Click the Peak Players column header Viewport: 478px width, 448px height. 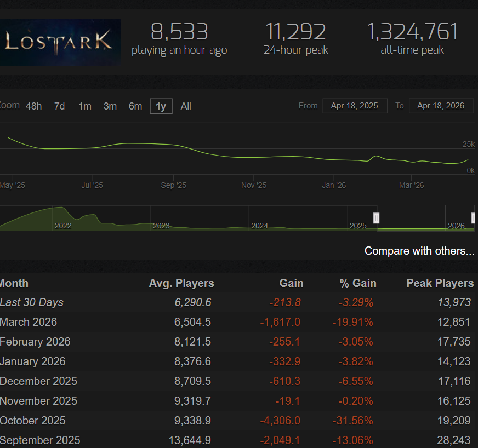(x=440, y=283)
